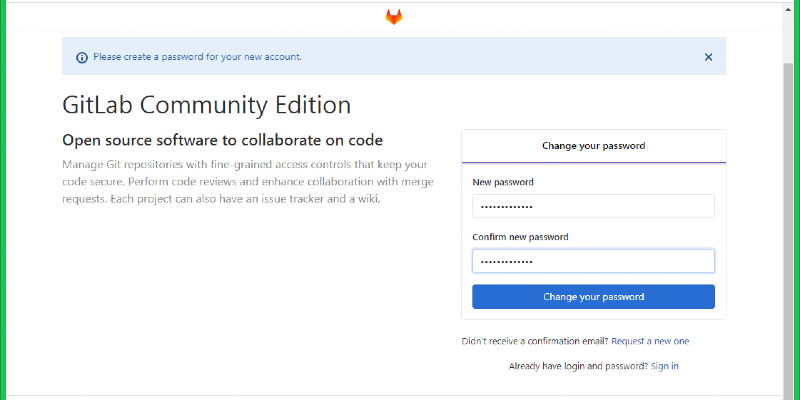Click the GitLab Community Edition heading
Viewport: 800px width, 400px height.
coord(206,105)
